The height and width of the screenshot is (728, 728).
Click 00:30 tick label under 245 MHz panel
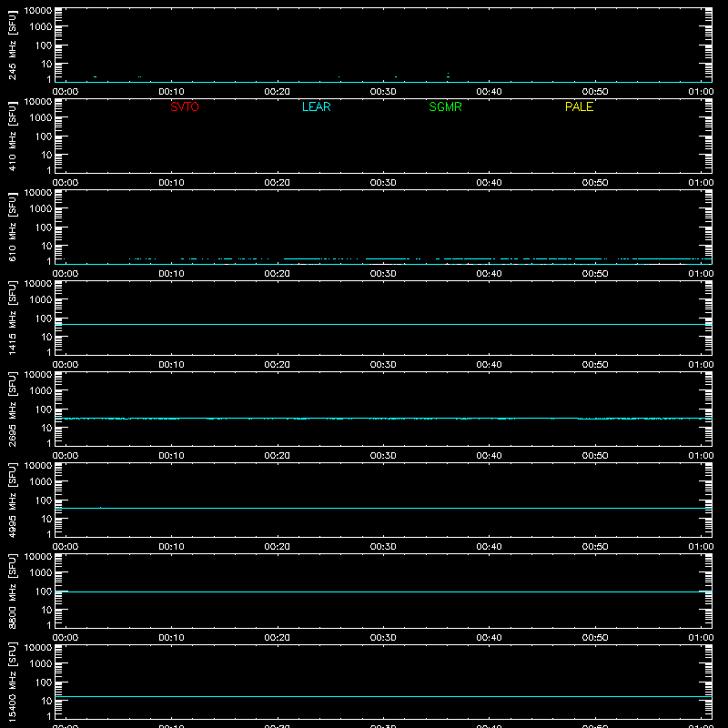tap(383, 92)
